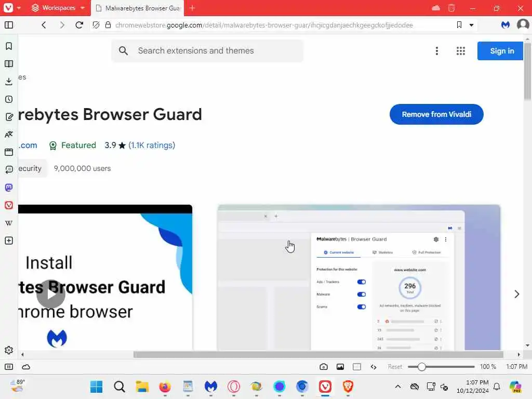Open the Translate panel
Viewport: 532px width, 399px height.
pyautogui.click(x=9, y=135)
